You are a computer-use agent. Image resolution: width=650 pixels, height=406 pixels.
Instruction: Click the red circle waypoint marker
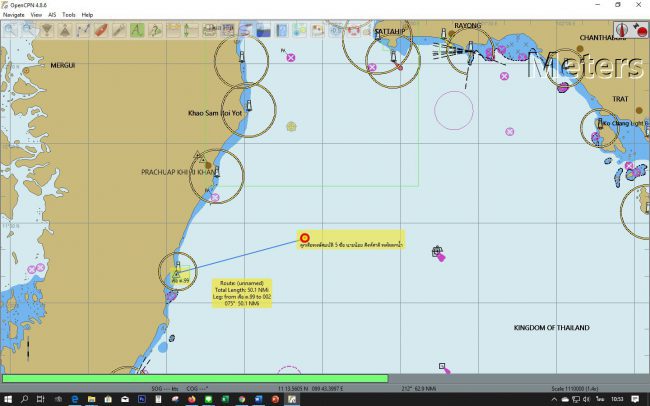point(305,238)
